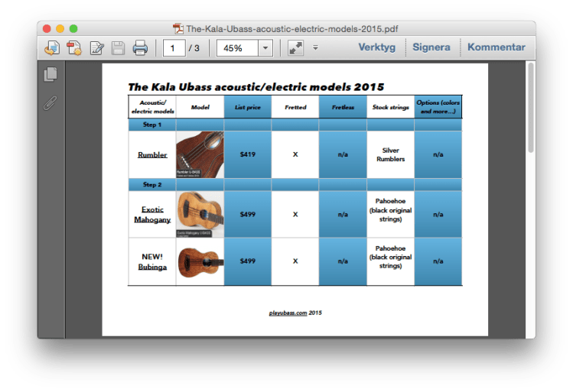Open the page thumbnails sidebar panel
The width and height of the screenshot is (573, 392).
tap(51, 74)
